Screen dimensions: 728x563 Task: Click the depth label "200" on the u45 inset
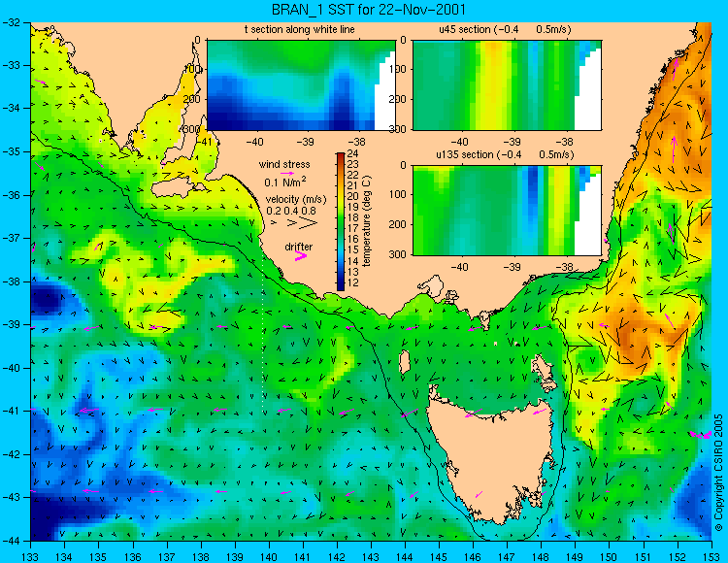point(398,99)
